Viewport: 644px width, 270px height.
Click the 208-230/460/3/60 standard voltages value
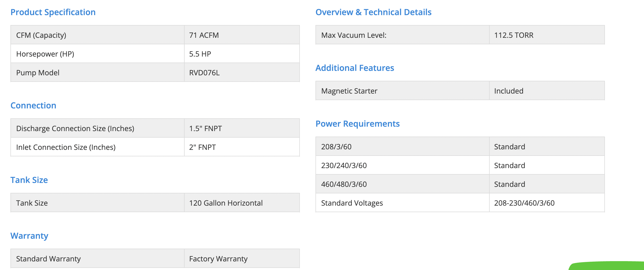click(524, 203)
